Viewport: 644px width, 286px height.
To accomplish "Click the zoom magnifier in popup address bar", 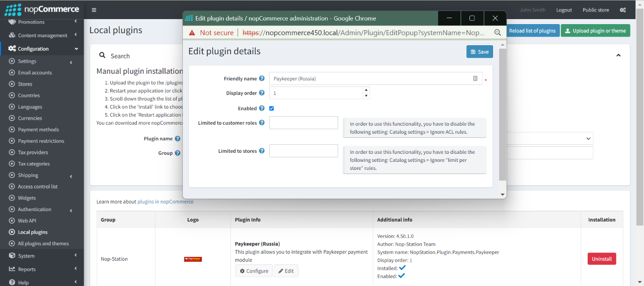I will [498, 33].
